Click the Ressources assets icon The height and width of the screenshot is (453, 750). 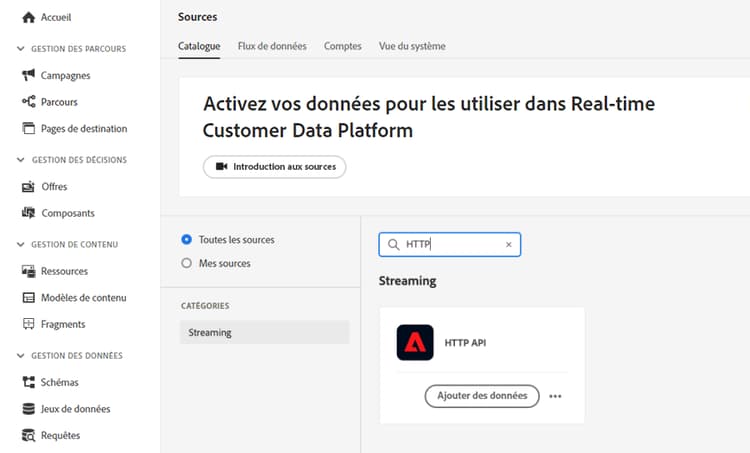pyautogui.click(x=29, y=271)
